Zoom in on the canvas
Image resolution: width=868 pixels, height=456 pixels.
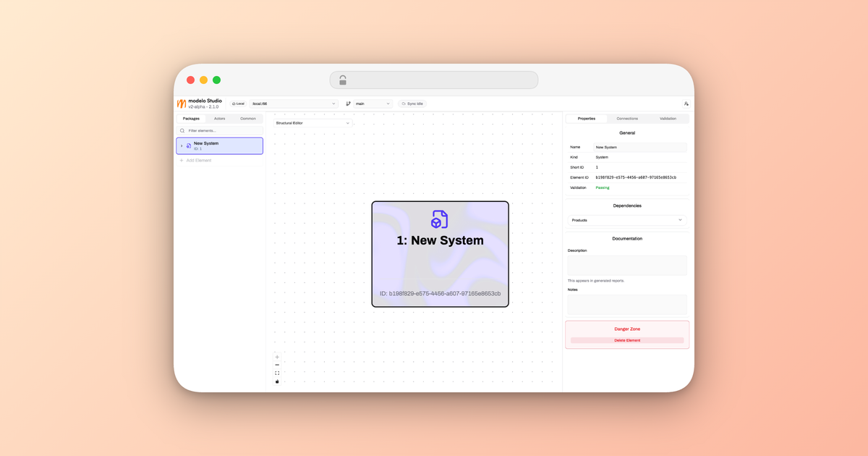[x=277, y=357]
